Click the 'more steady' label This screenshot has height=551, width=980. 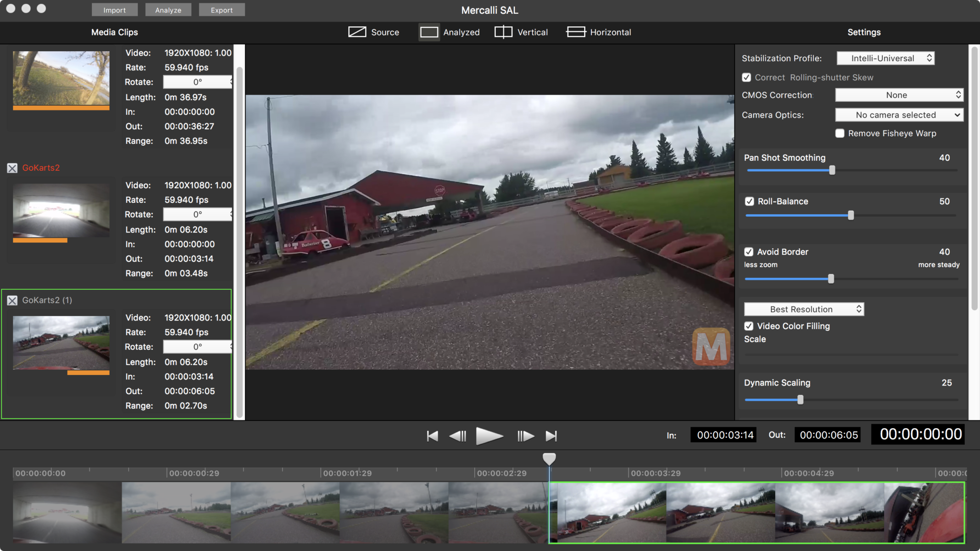coord(939,264)
